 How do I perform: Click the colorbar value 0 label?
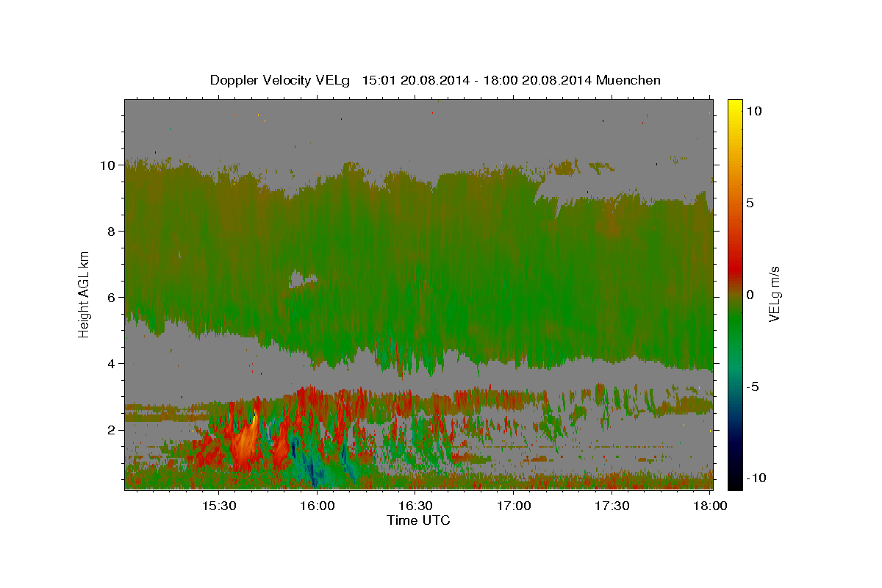[750, 295]
